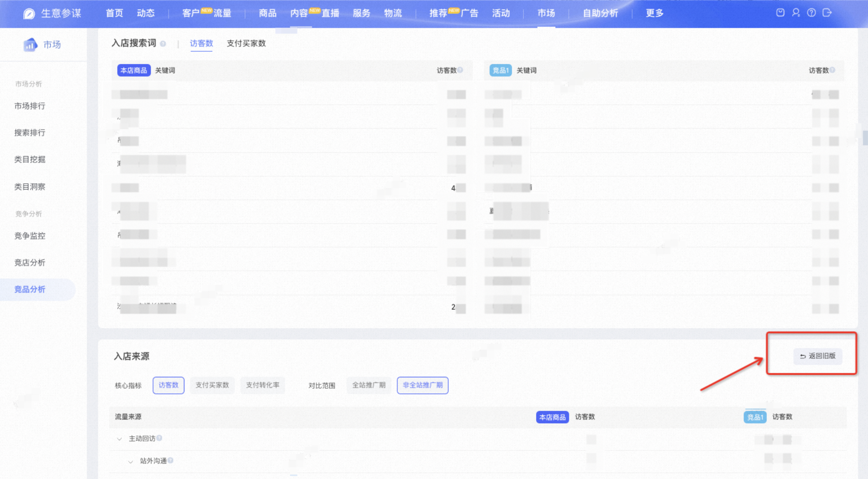Click help icon next to 入店搜索词
Image resolution: width=868 pixels, height=479 pixels.
(163, 44)
